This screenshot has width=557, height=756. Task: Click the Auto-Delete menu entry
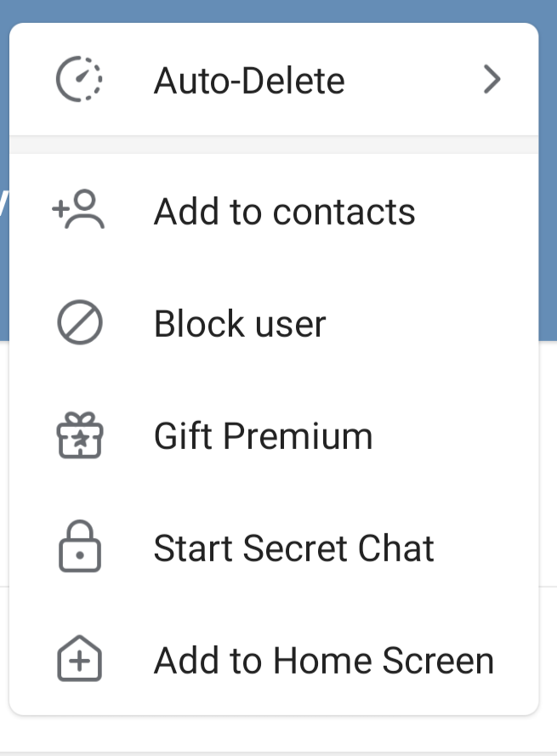click(249, 79)
